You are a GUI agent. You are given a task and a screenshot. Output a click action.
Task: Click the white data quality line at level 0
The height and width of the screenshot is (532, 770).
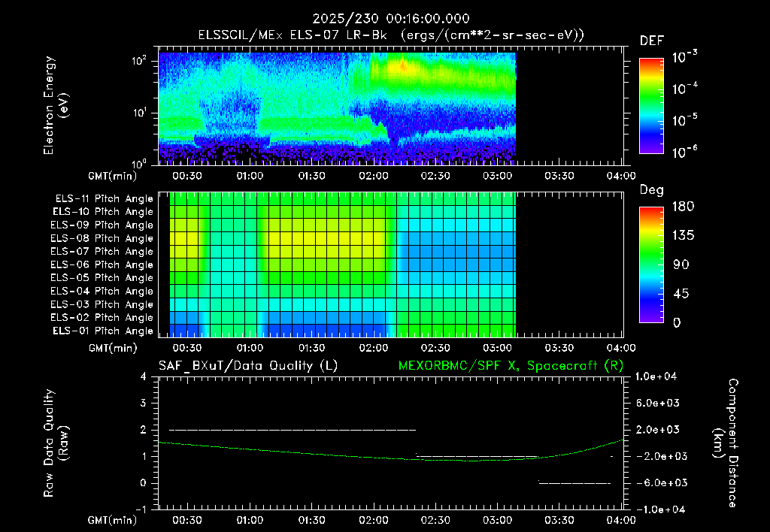tap(574, 483)
